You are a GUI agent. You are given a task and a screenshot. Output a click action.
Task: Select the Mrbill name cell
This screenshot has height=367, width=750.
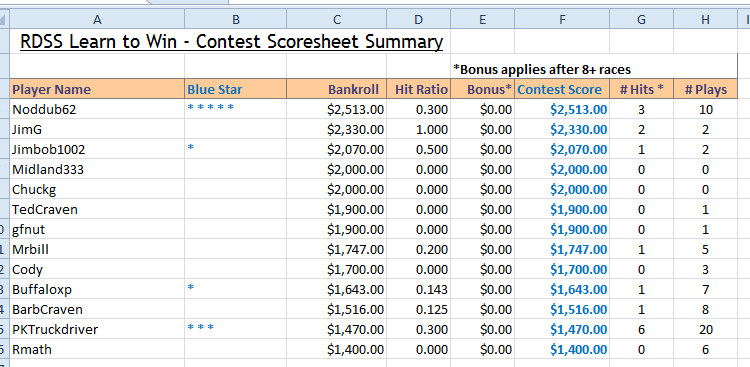click(97, 250)
